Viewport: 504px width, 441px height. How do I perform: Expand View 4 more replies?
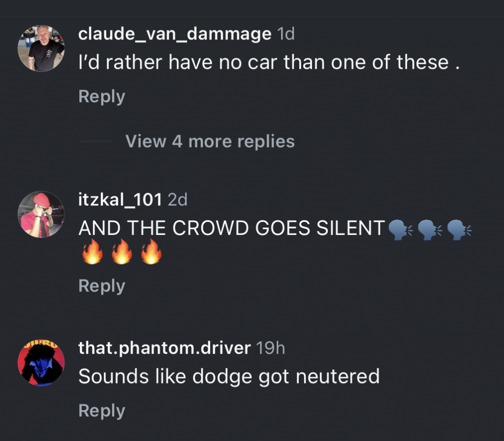pyautogui.click(x=210, y=141)
